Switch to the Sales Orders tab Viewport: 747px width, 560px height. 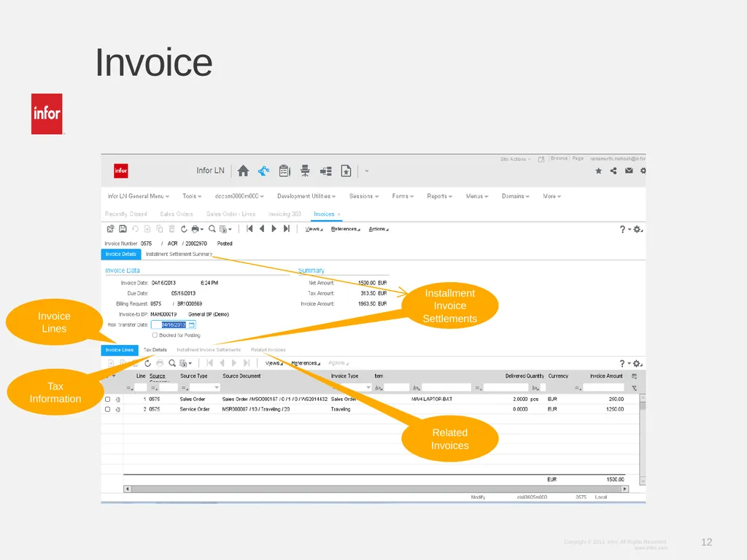177,214
